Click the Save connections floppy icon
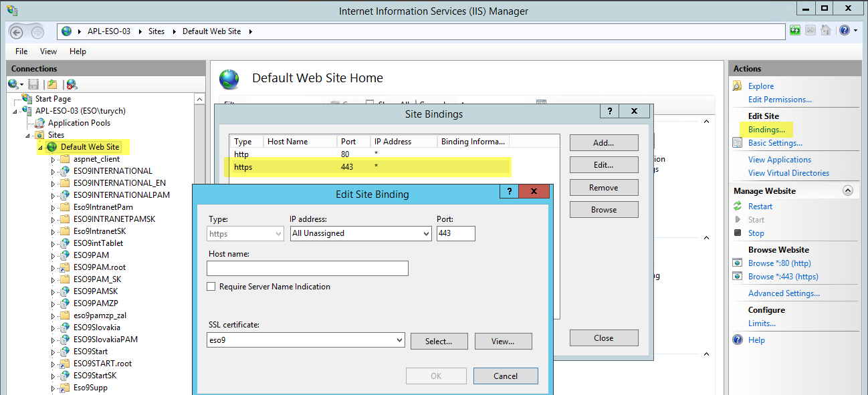Viewport: 868px width, 395px height. 33,84
